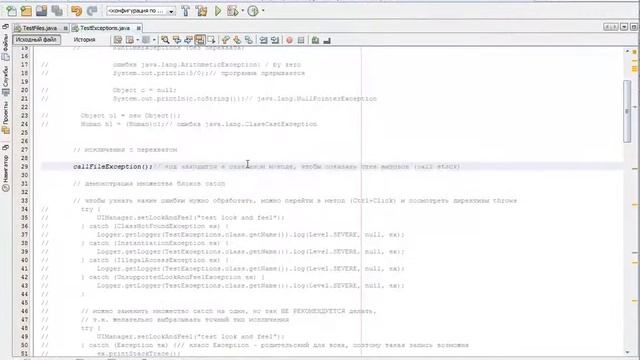The height and width of the screenshot is (360, 640).
Task: Start macro recording red button
Action: coord(289,40)
